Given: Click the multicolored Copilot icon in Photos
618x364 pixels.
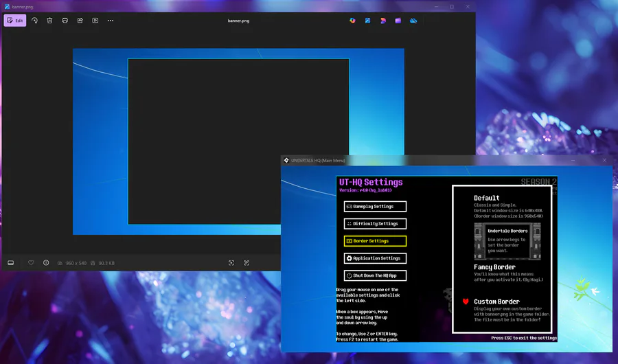Looking at the screenshot, I should pyautogui.click(x=352, y=21).
